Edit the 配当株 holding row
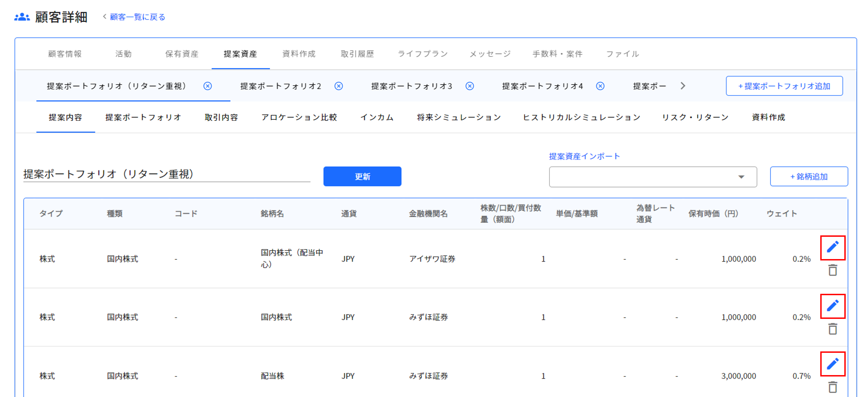The width and height of the screenshot is (868, 397). click(x=833, y=364)
